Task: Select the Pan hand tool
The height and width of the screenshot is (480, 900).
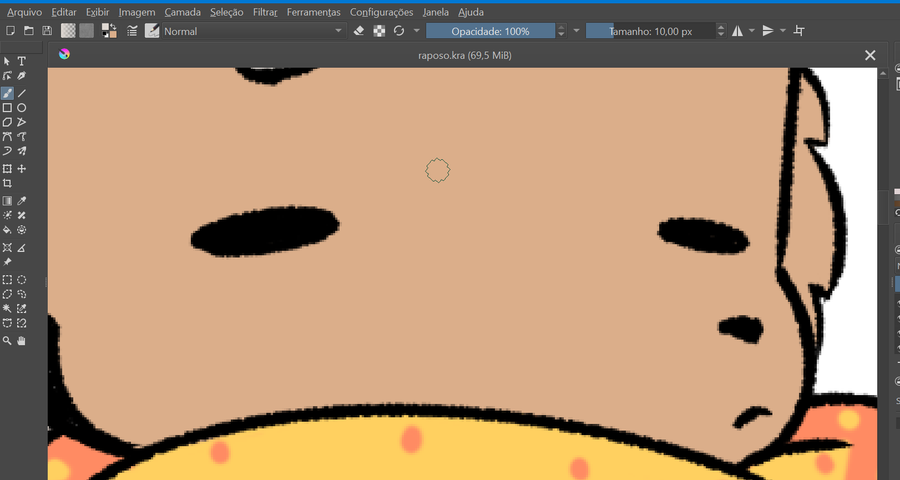Action: click(x=21, y=340)
